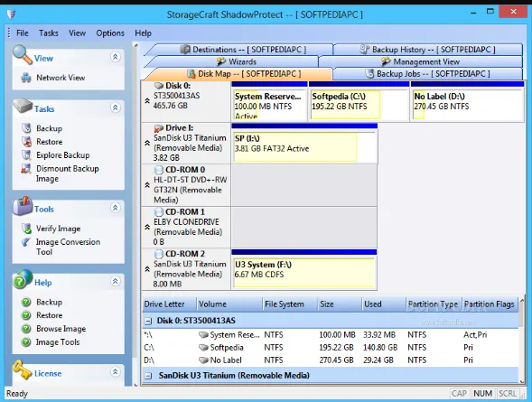Collapse the Tasks panel with its chevron
The width and height of the screenshot is (532, 402).
(x=116, y=108)
